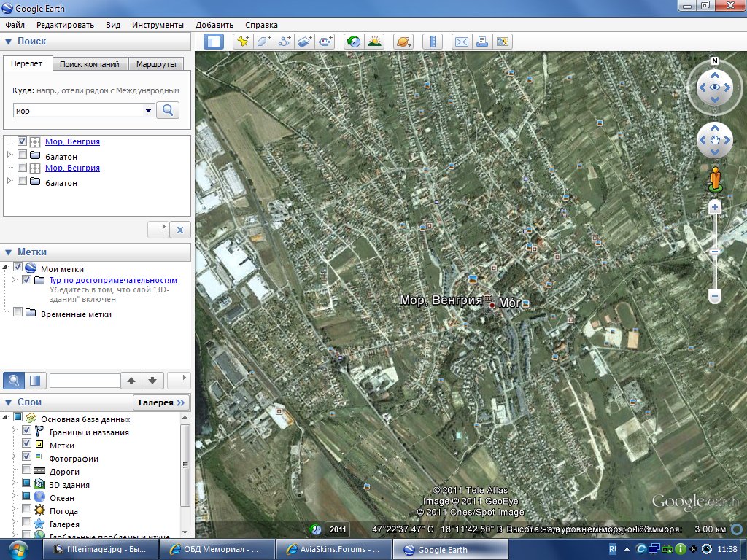
Task: Toggle sunlight across the landscape
Action: coord(374,42)
